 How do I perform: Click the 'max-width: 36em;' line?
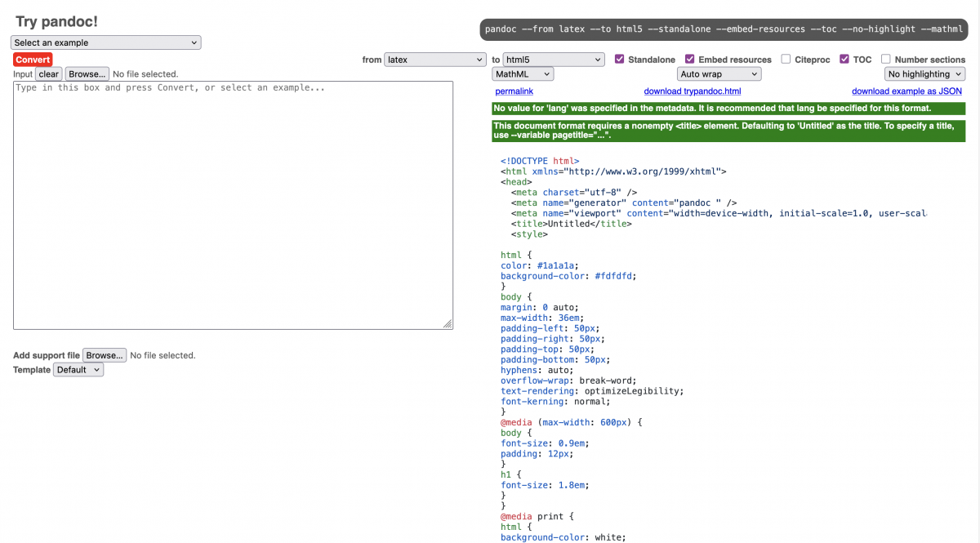click(x=542, y=318)
